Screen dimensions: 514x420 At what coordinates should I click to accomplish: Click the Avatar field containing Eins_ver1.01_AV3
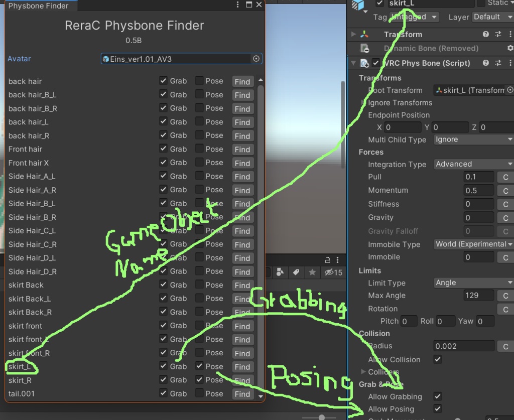coord(181,58)
